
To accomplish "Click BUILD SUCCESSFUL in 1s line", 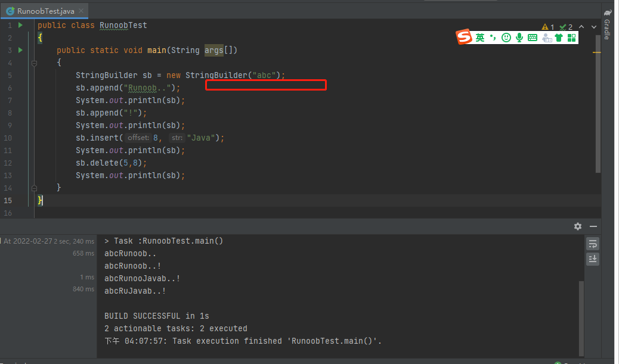I will (x=157, y=316).
